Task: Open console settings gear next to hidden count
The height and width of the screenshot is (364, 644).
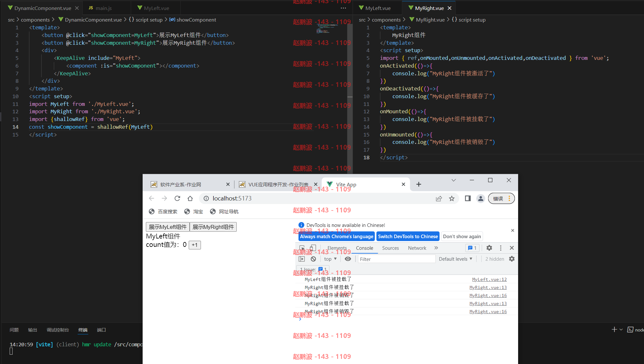Action: coord(512,259)
